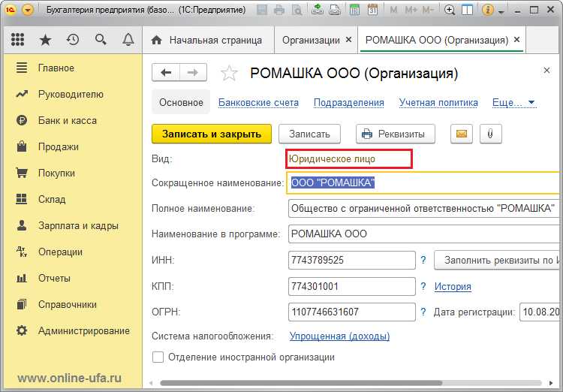Image resolution: width=563 pixels, height=392 pixels.
Task: Click the save icon in title bar
Action: tap(262, 10)
